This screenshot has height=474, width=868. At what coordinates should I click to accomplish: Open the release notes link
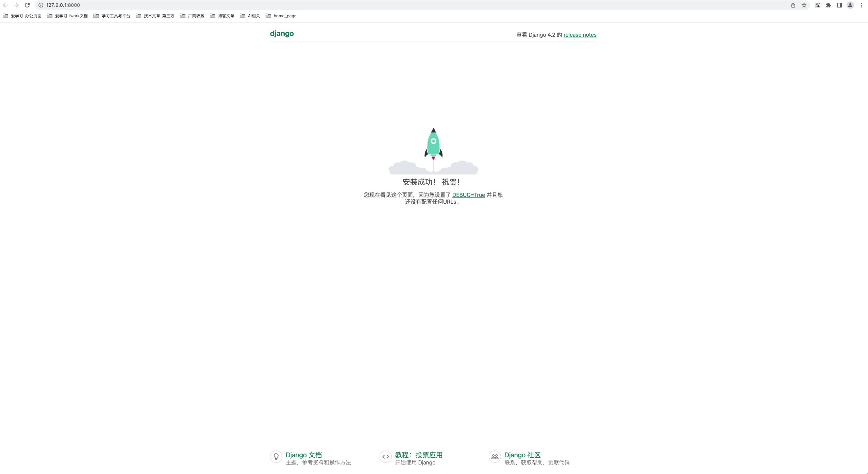coord(580,35)
